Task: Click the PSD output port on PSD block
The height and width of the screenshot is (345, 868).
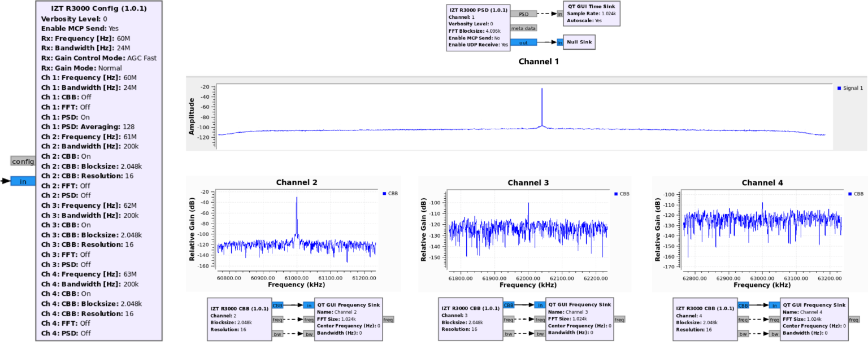Action: click(523, 14)
